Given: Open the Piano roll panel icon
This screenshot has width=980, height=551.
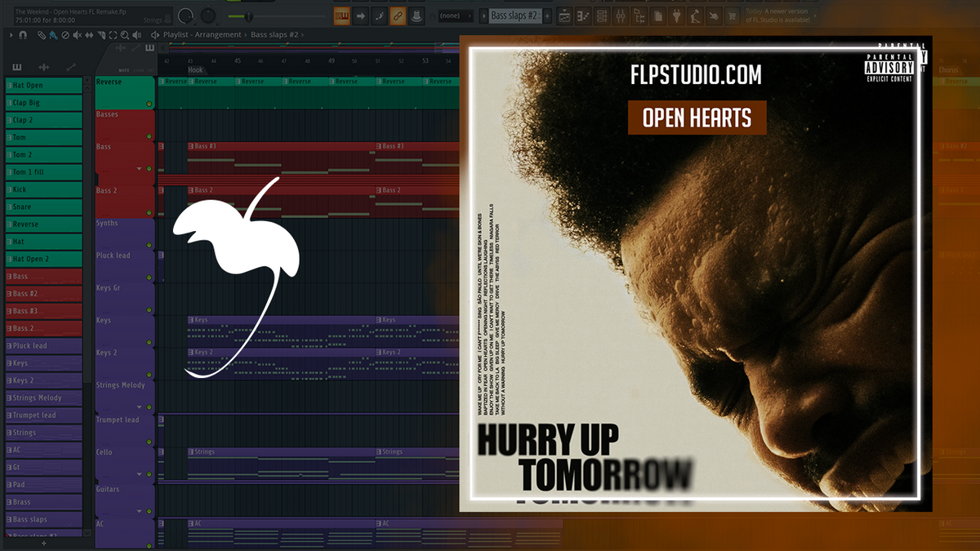Looking at the screenshot, I should pyautogui.click(x=582, y=15).
